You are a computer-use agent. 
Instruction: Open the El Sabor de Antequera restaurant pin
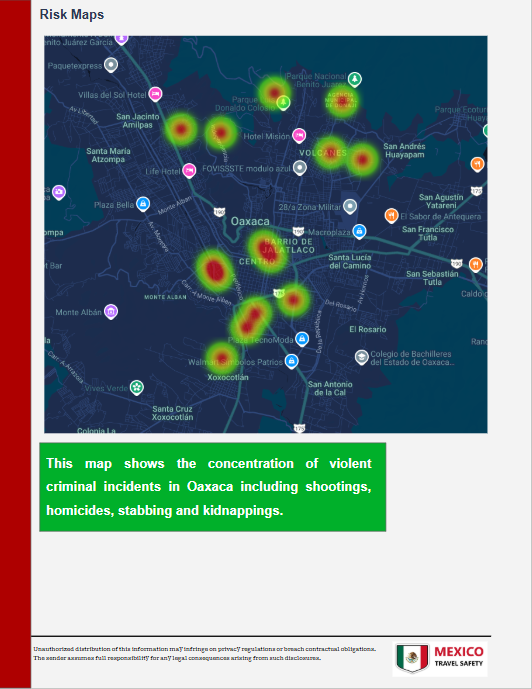coord(391,215)
